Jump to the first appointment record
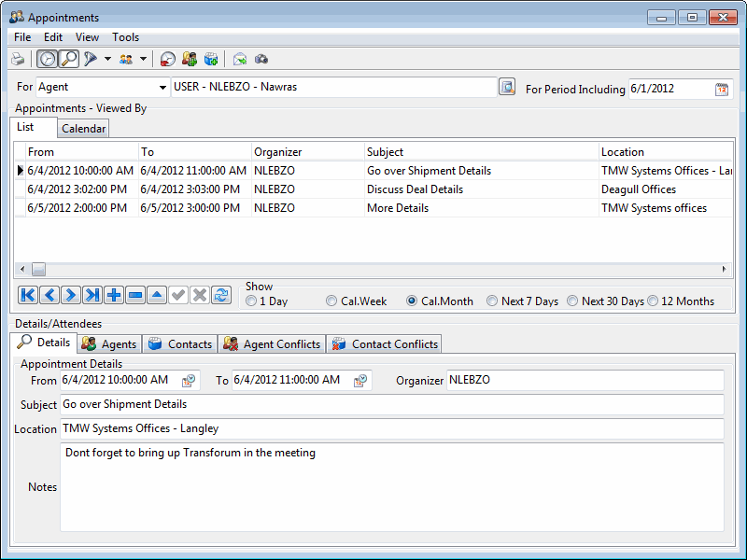 click(27, 295)
